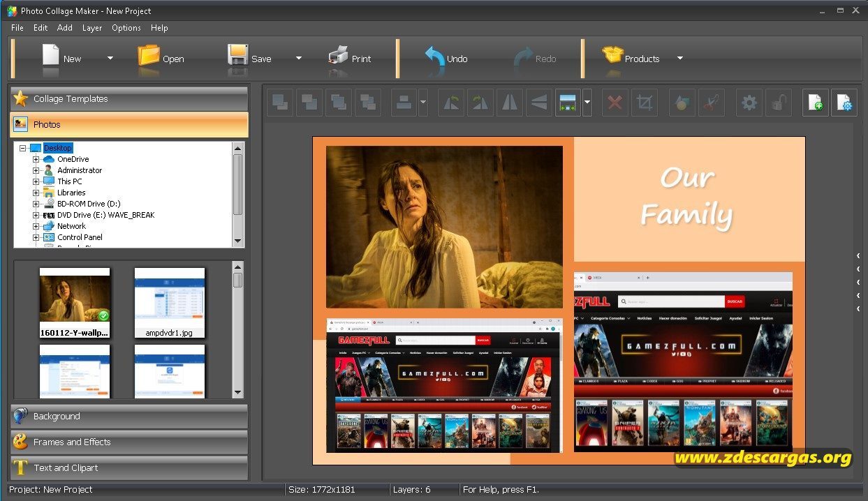The image size is (868, 501).
Task: Select the Our Family text layer
Action: point(686,197)
